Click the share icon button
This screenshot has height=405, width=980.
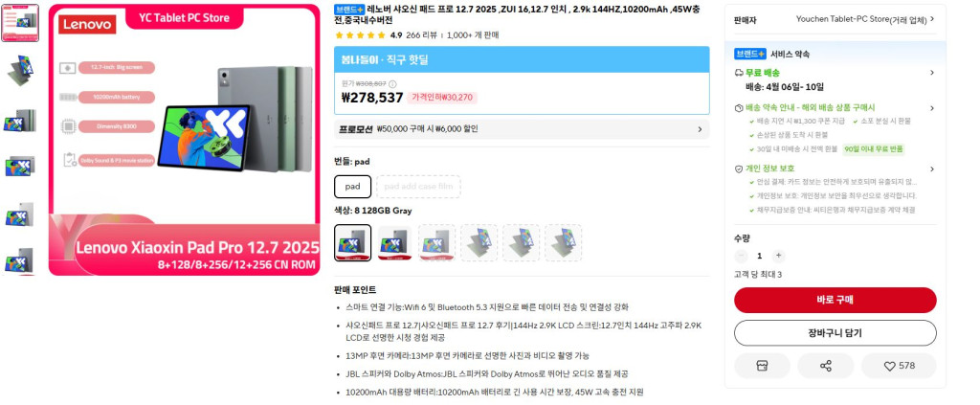coord(826,366)
